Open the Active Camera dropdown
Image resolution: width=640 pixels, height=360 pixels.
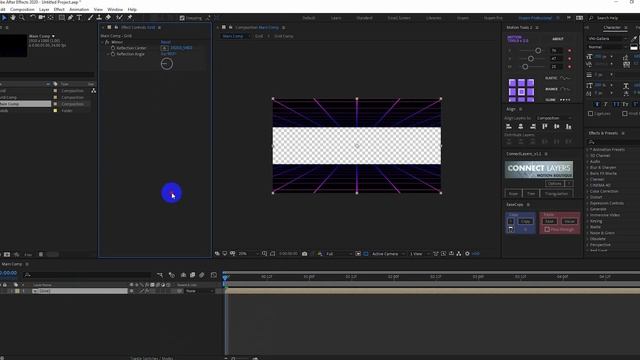pos(388,254)
